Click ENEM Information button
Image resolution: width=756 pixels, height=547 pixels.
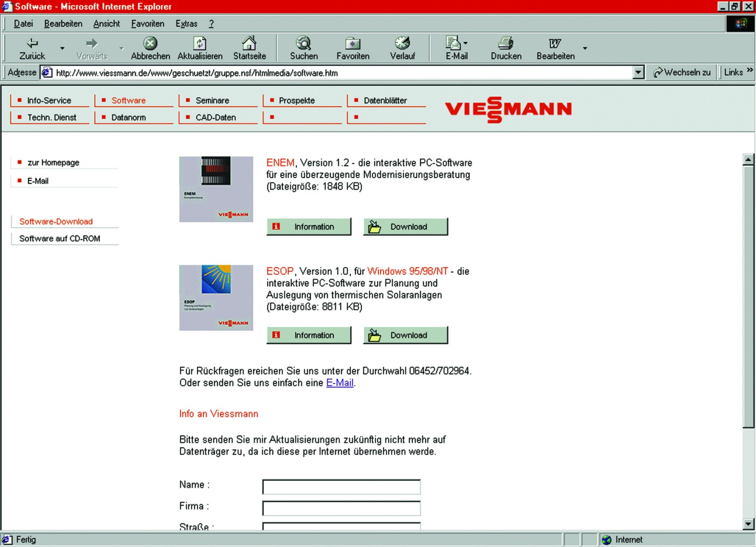[309, 226]
